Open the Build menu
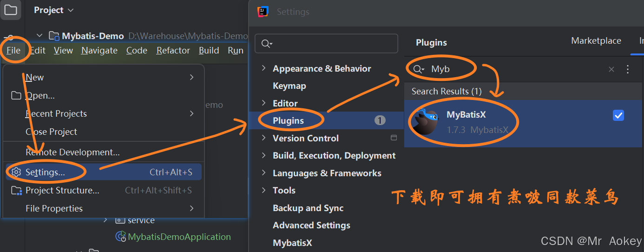This screenshot has width=644, height=252. pyautogui.click(x=209, y=50)
